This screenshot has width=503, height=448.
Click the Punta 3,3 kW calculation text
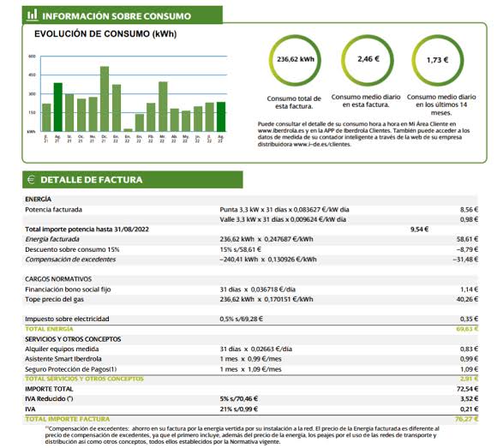click(x=284, y=210)
